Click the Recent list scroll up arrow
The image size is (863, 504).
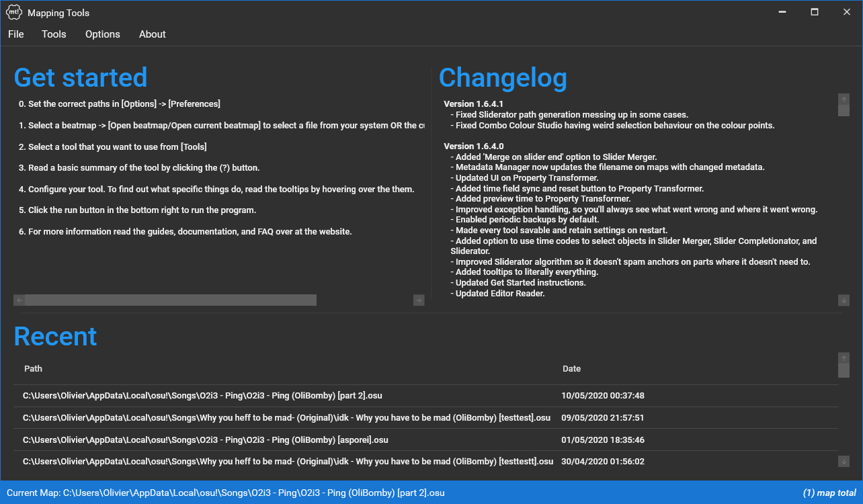click(844, 358)
